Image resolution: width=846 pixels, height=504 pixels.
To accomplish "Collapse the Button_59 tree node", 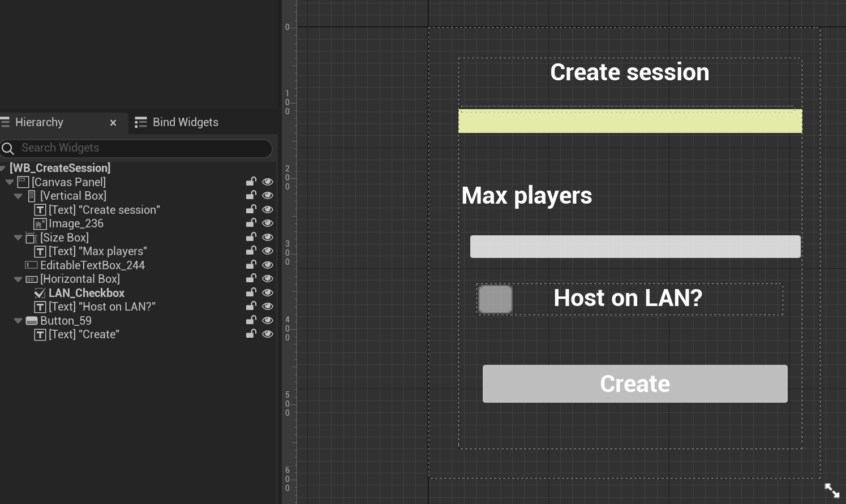I will pyautogui.click(x=18, y=321).
